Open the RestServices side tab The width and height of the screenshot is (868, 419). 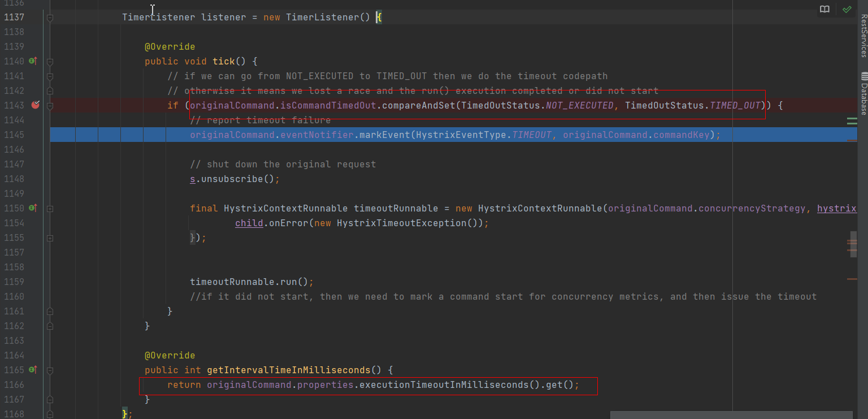click(863, 36)
